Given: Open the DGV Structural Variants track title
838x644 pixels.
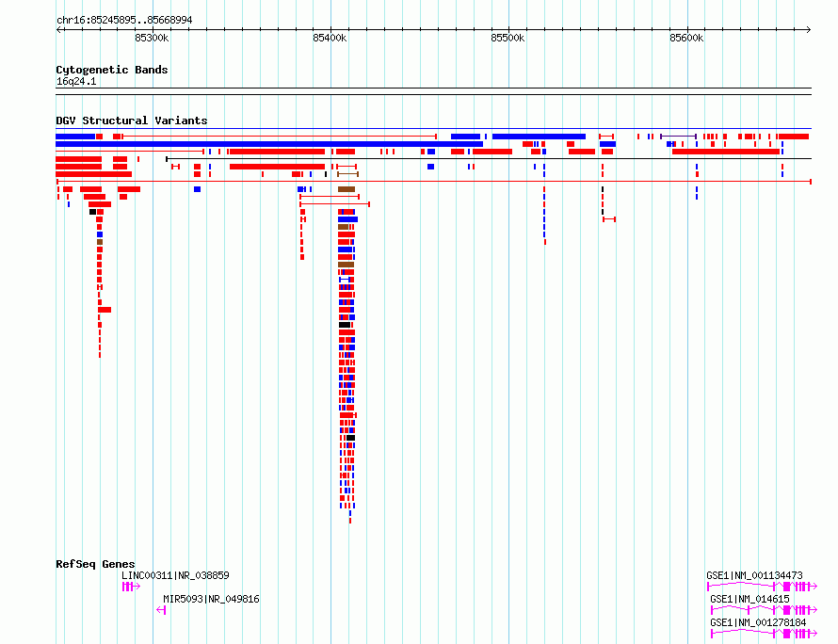Looking at the screenshot, I should (x=132, y=121).
